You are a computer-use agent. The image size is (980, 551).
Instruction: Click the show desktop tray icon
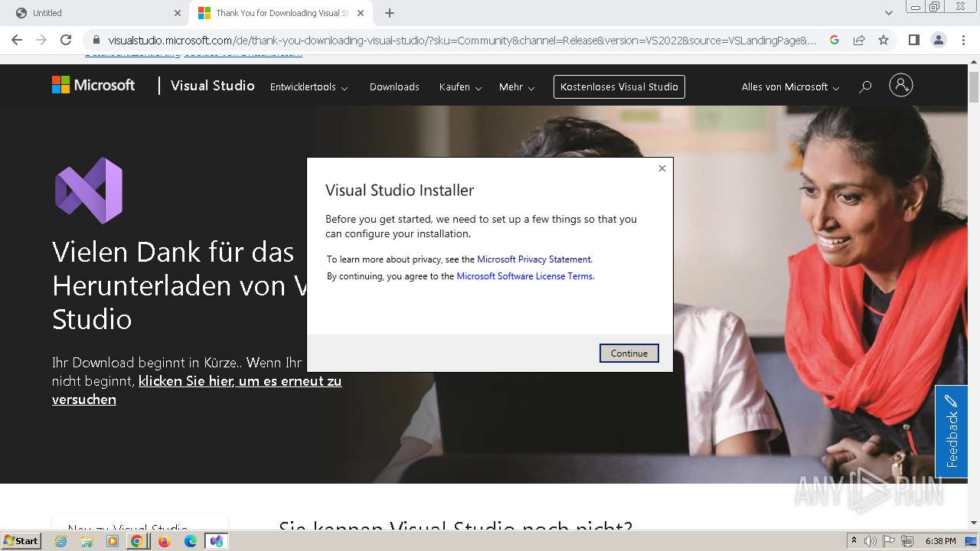972,541
